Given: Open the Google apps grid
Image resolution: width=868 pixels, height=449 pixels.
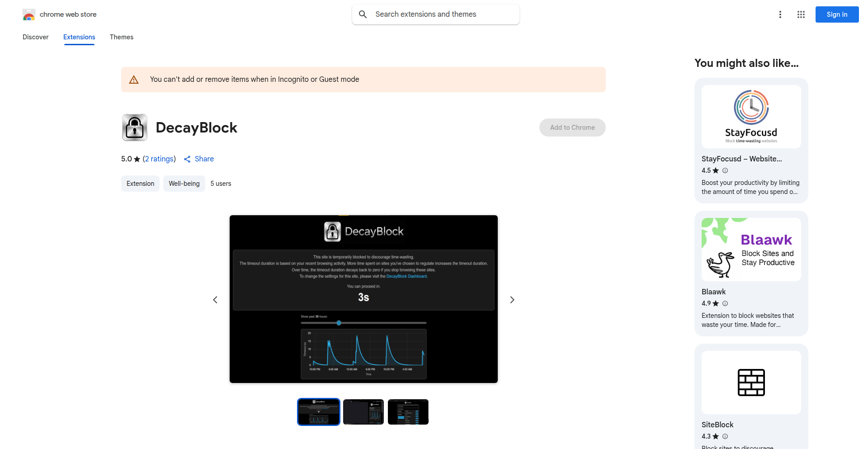Looking at the screenshot, I should tap(801, 14).
